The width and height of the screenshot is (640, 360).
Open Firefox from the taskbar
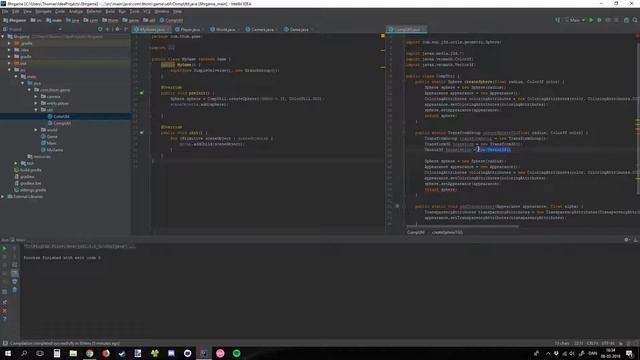(x=106, y=353)
